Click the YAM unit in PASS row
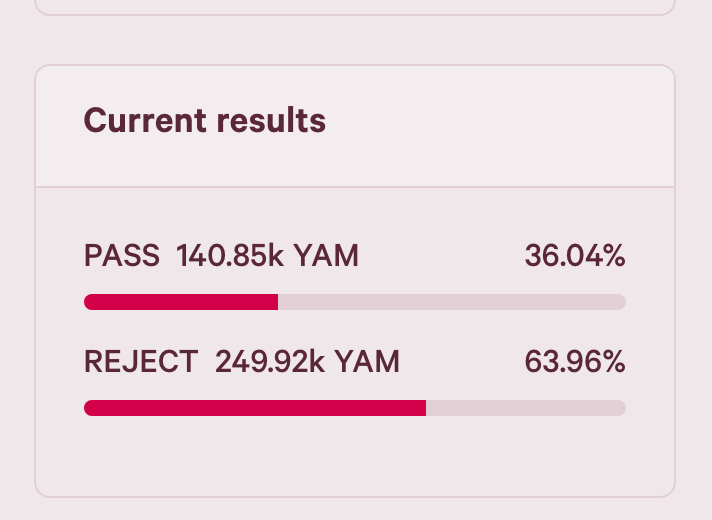 tap(326, 255)
